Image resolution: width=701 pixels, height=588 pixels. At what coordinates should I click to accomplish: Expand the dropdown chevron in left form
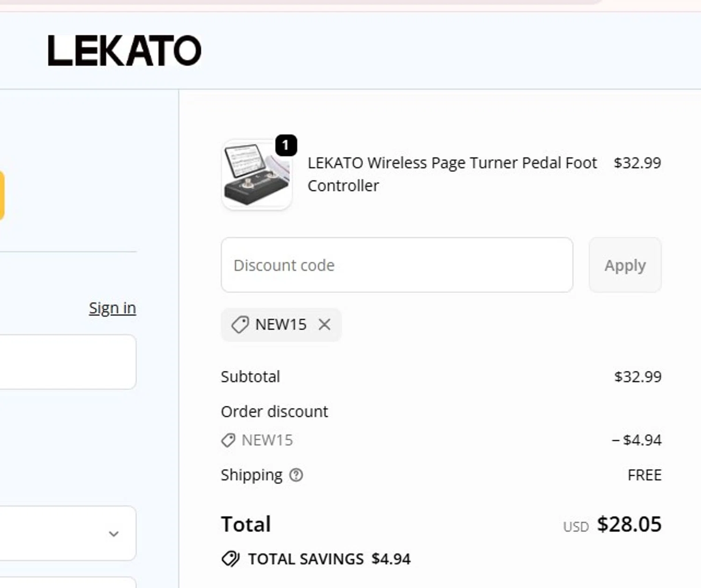point(114,533)
